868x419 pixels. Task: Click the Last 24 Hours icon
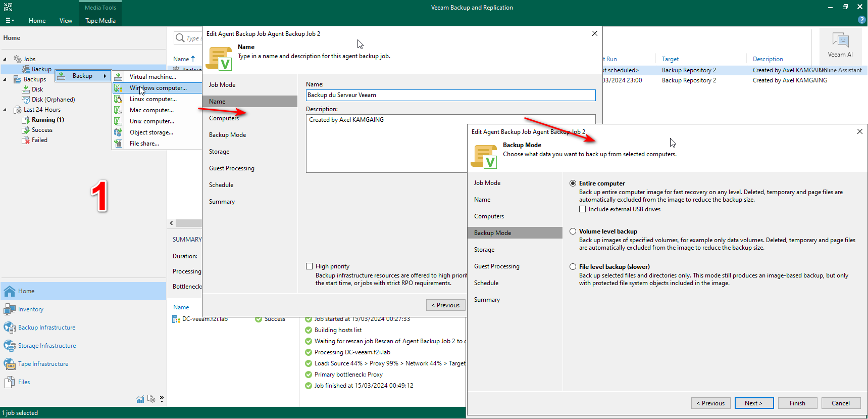tap(18, 110)
